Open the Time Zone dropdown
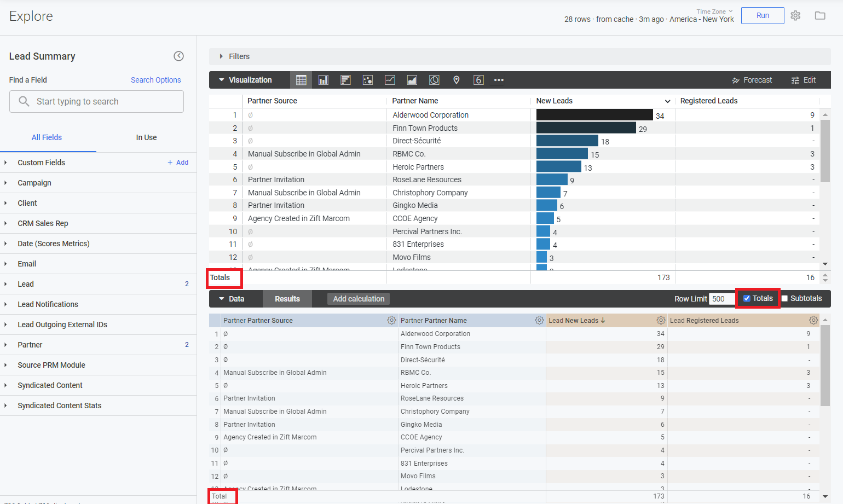 point(714,11)
